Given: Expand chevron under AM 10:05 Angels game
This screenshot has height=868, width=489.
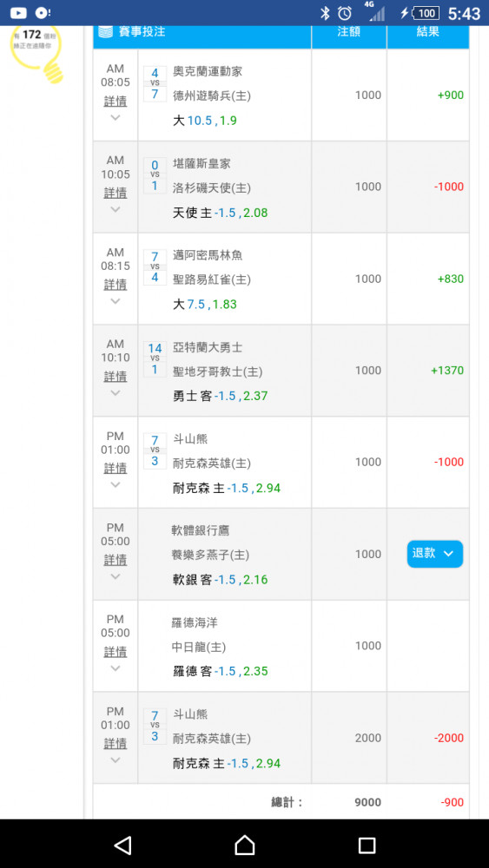Looking at the screenshot, I should click(116, 209).
